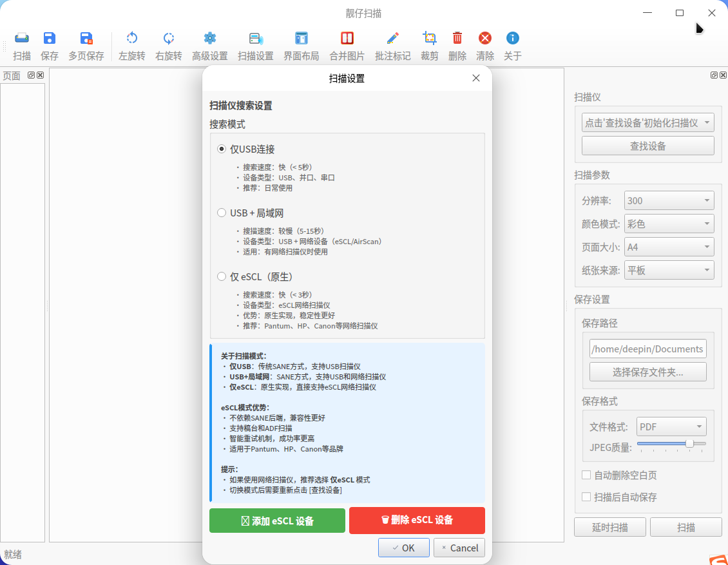
Task: Toggle the 扫描后自动保存 checkbox
Action: [x=586, y=497]
